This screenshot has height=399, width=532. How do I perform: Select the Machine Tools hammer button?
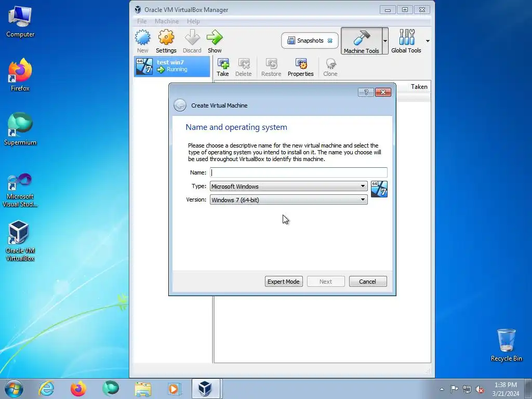[x=362, y=41]
